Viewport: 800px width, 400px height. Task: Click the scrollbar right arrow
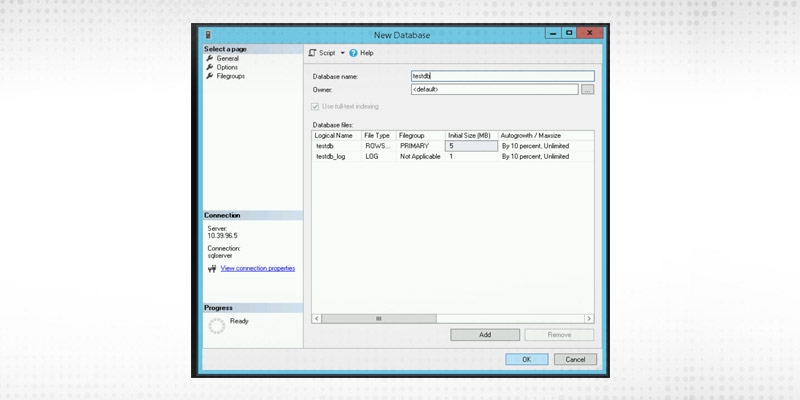(589, 318)
